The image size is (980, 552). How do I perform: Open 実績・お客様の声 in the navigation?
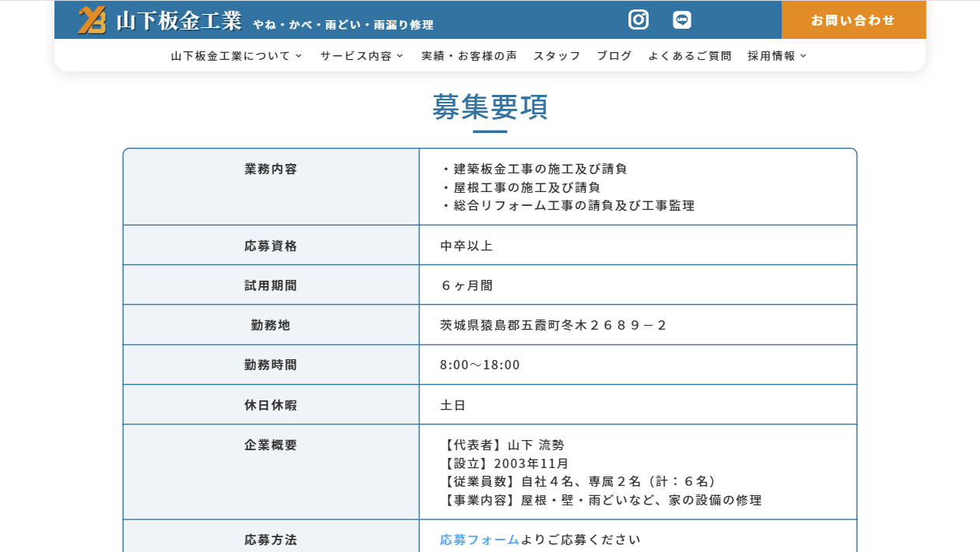(469, 56)
